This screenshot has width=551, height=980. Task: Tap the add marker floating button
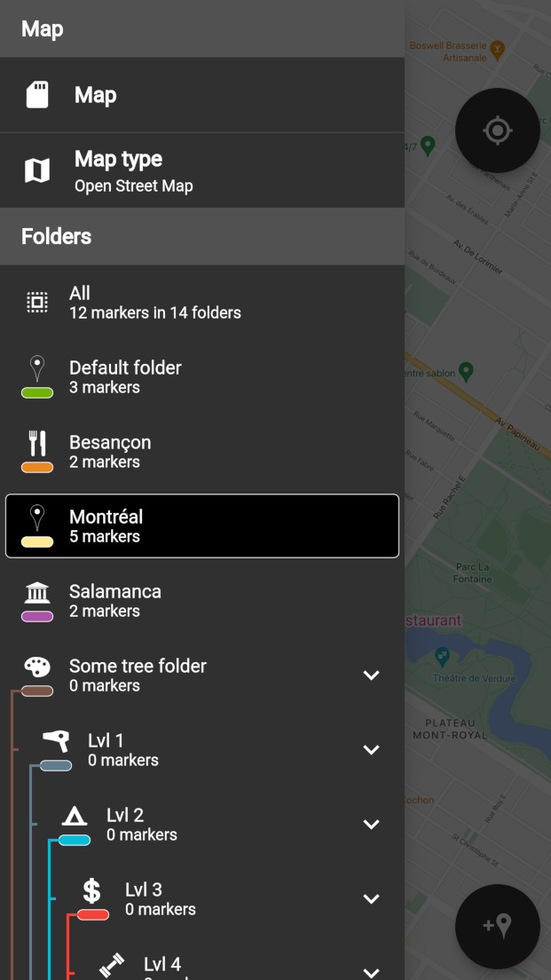pyautogui.click(x=497, y=926)
